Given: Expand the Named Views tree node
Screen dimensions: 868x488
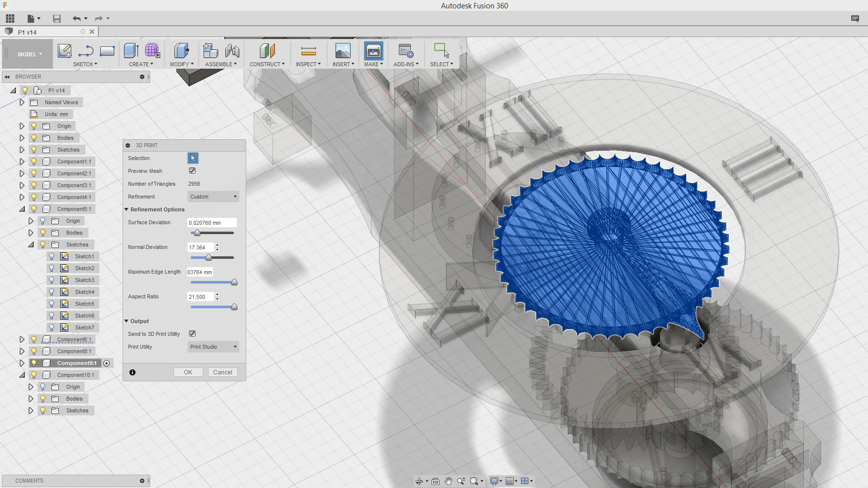Looking at the screenshot, I should coord(22,102).
